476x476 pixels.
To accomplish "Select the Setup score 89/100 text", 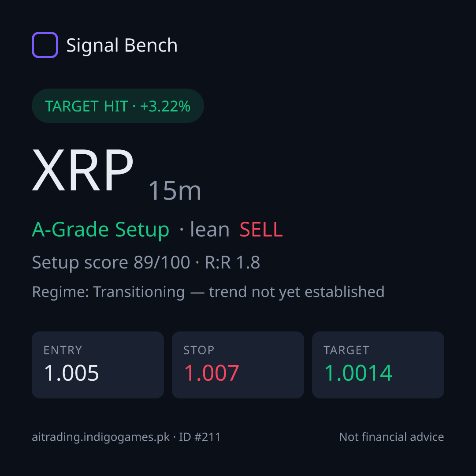I will (x=111, y=262).
